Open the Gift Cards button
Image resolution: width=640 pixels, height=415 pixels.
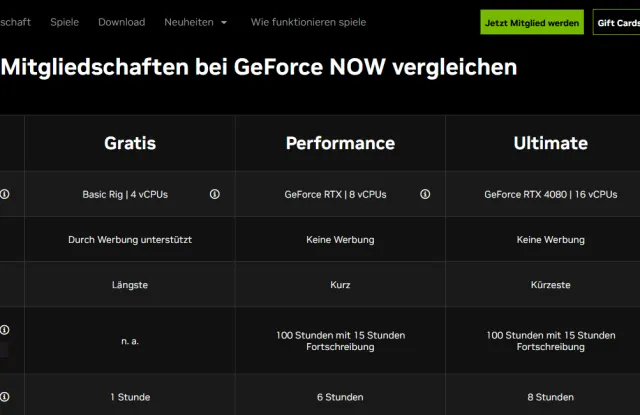617,22
